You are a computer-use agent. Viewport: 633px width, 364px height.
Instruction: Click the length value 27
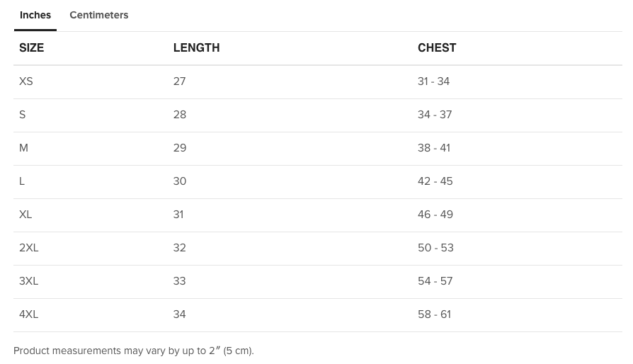[x=180, y=81]
